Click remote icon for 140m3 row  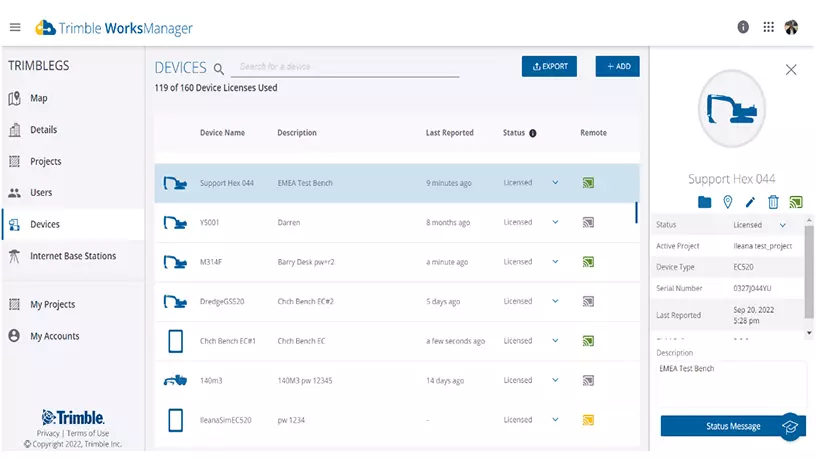(x=588, y=380)
